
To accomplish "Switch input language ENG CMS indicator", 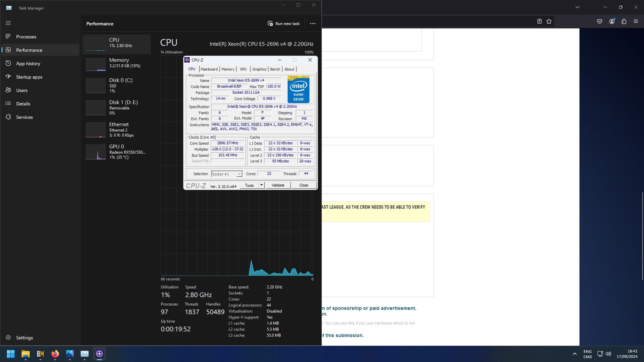I will [x=588, y=354].
